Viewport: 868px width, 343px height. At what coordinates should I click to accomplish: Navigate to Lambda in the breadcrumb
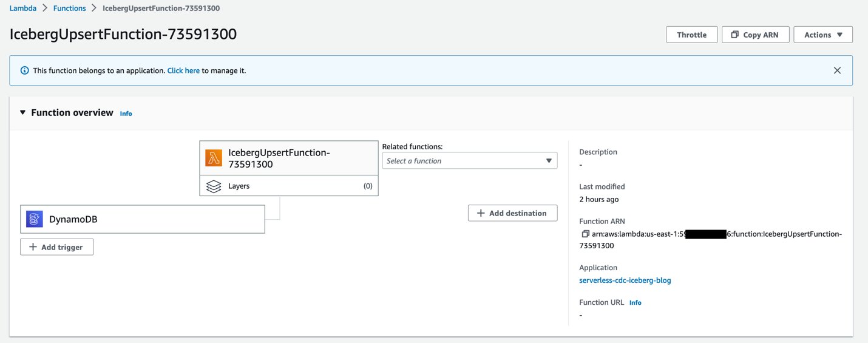pos(23,8)
